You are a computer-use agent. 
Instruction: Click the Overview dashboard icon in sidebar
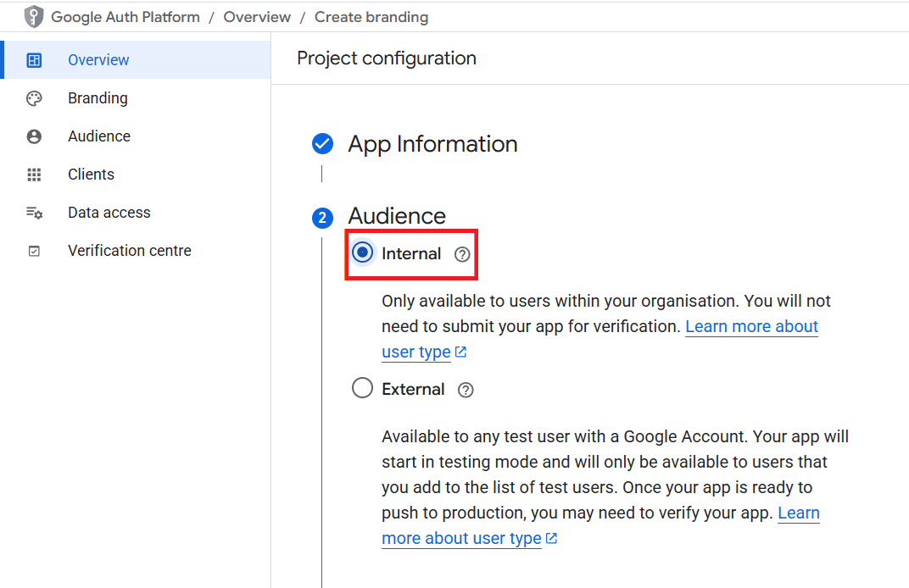tap(34, 59)
